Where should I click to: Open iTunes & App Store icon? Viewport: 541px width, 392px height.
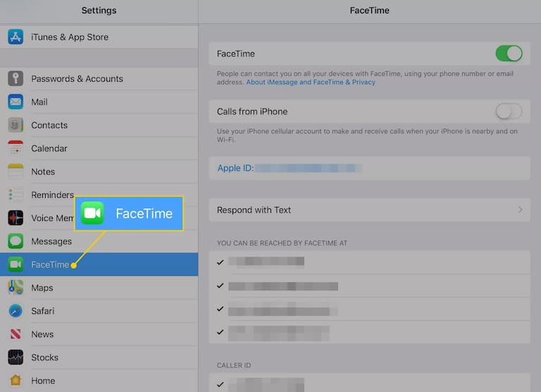click(x=15, y=37)
